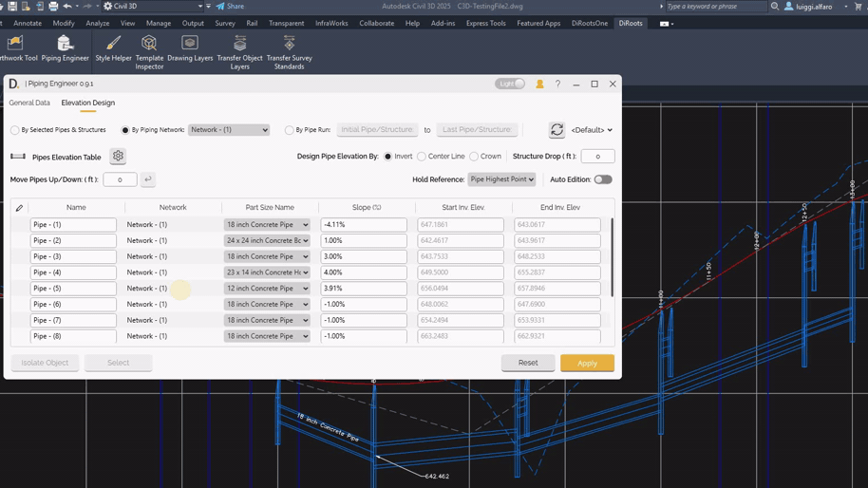Open the Collaborate ribbon tab
This screenshot has height=488, width=868.
click(376, 23)
